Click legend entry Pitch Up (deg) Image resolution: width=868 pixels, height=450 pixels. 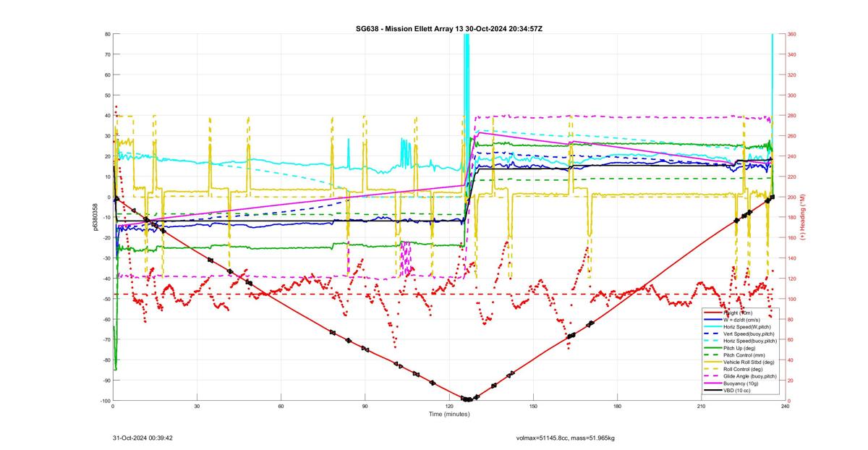click(x=739, y=348)
